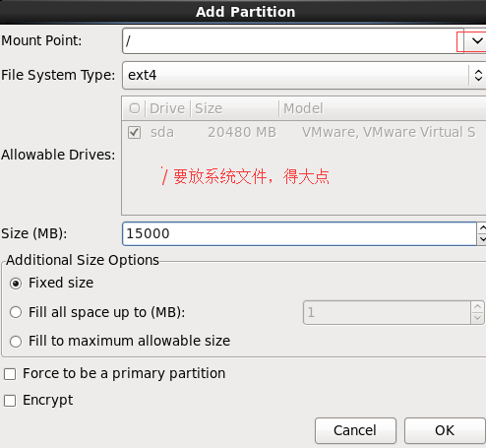
Task: Click the Size (MB) input field
Action: (299, 233)
